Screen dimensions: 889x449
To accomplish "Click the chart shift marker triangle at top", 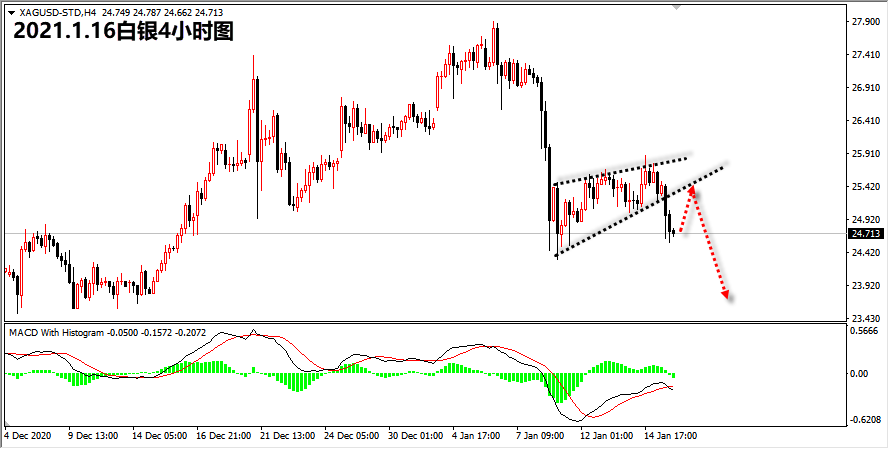I will pyautogui.click(x=676, y=7).
